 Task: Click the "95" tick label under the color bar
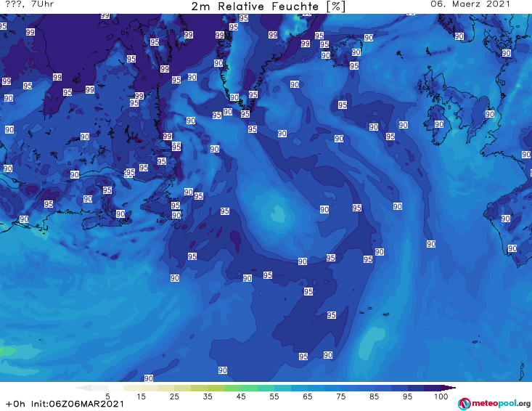coord(407,396)
